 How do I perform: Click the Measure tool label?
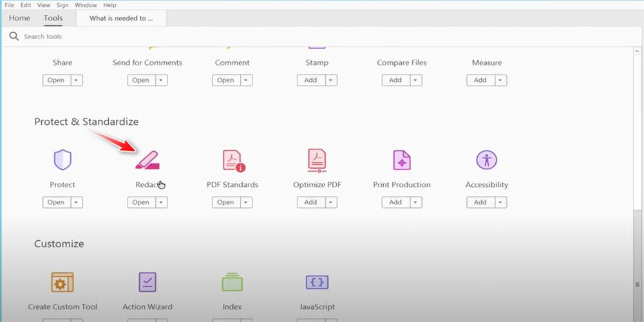[x=487, y=63]
